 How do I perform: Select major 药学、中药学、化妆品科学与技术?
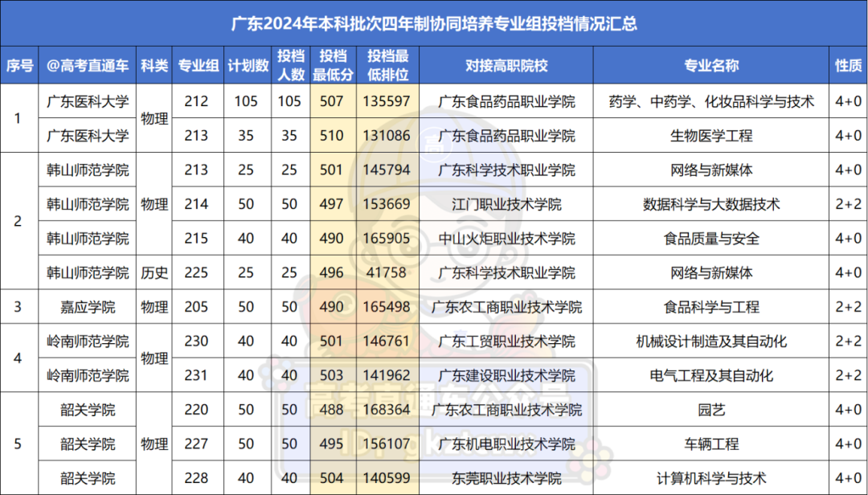(x=710, y=101)
